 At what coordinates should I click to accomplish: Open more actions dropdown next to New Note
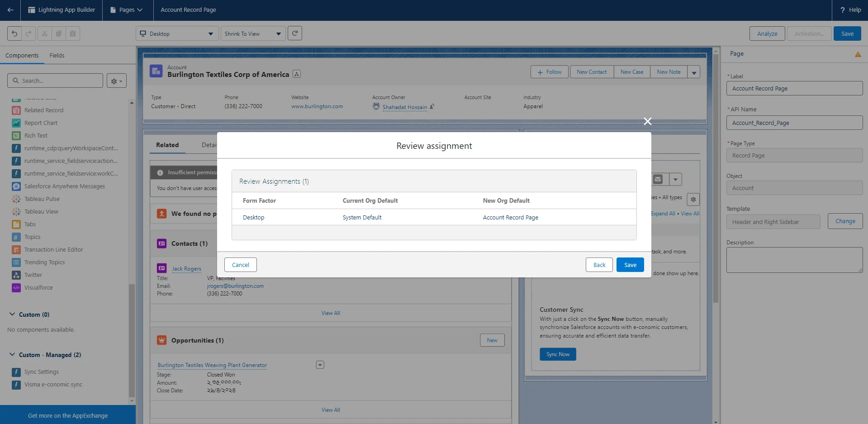[x=694, y=72]
